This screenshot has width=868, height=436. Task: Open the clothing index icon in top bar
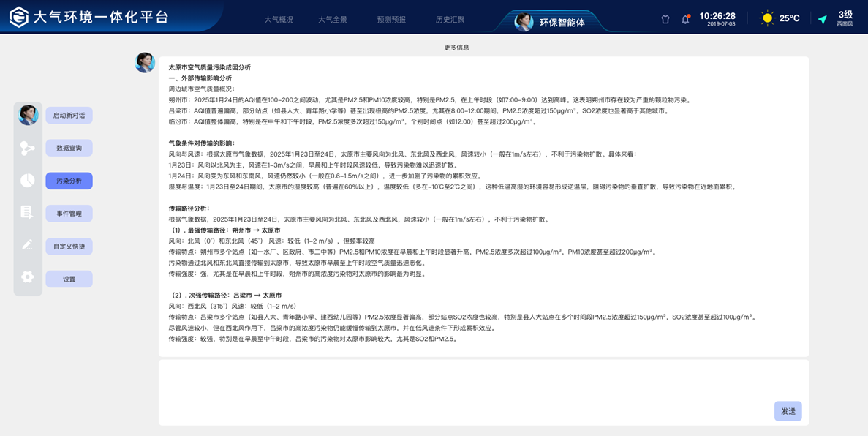(665, 19)
